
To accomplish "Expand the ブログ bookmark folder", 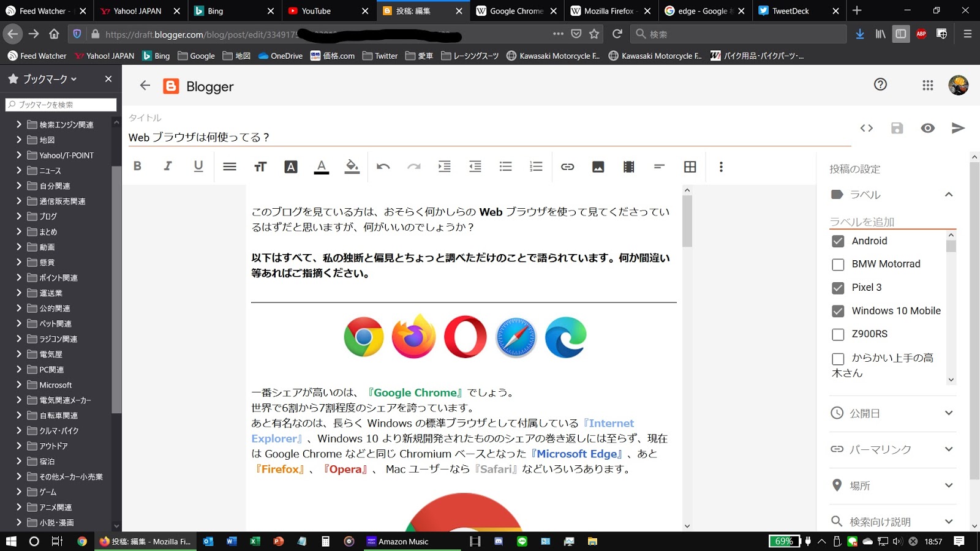I will coord(19,216).
